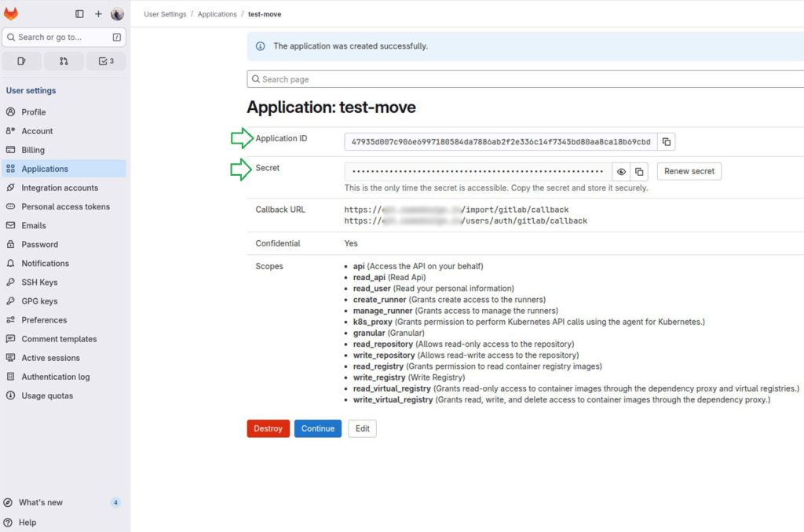Click the Edit button
This screenshot has height=532, width=804.
(362, 428)
